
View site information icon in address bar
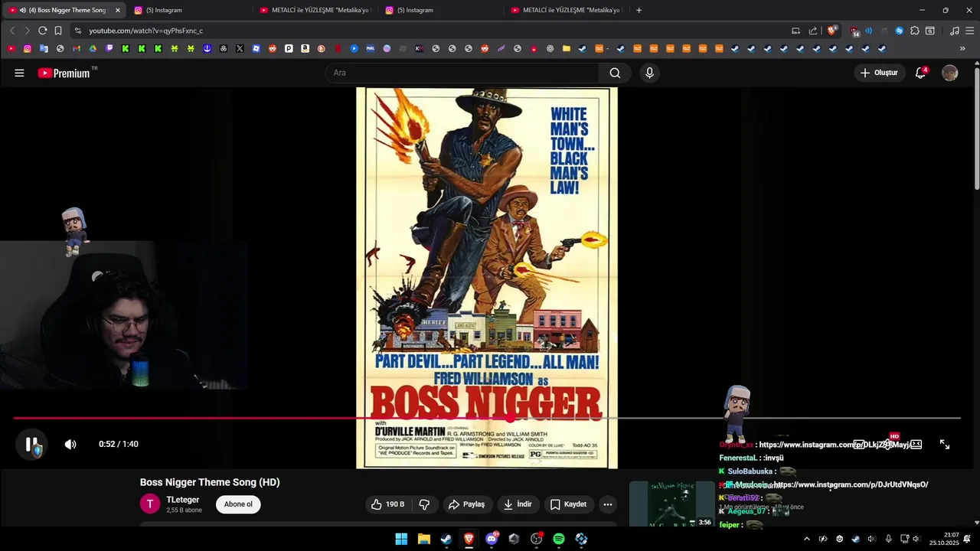pos(77,31)
